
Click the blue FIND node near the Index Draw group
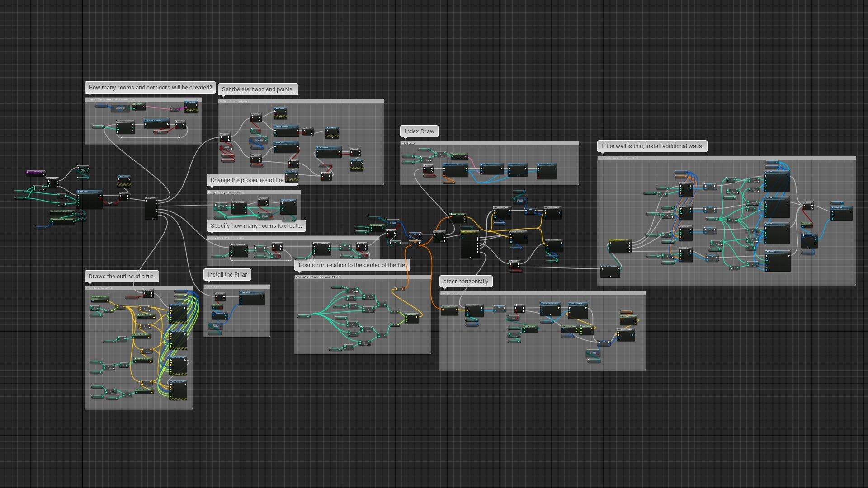[519, 200]
